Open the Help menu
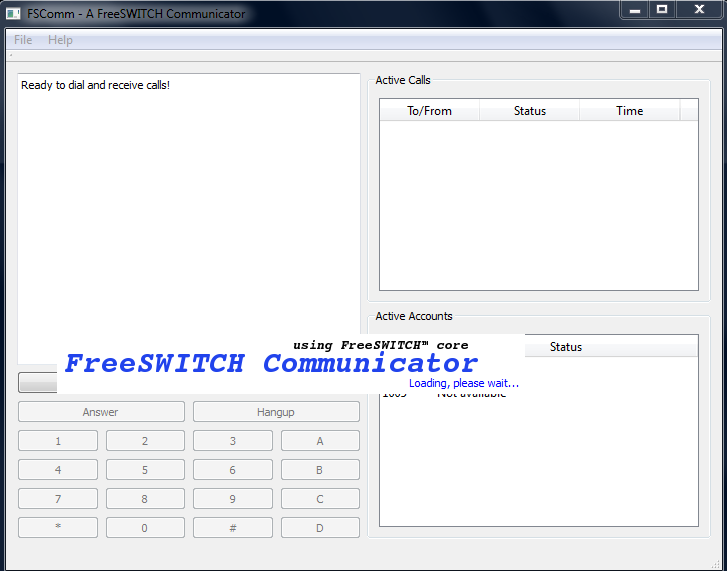 tap(60, 40)
